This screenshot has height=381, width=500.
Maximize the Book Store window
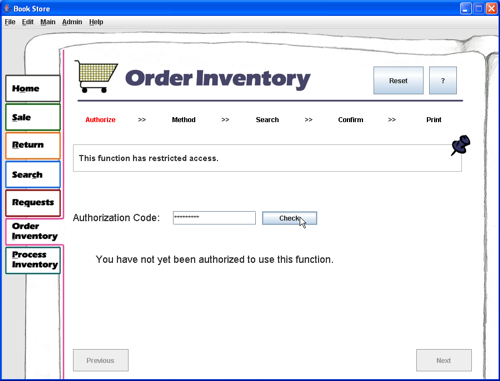479,8
